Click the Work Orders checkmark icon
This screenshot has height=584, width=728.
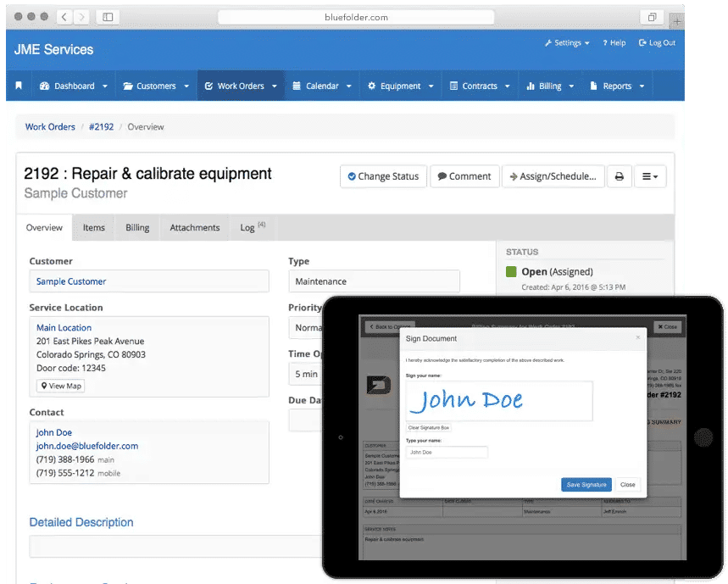(209, 86)
